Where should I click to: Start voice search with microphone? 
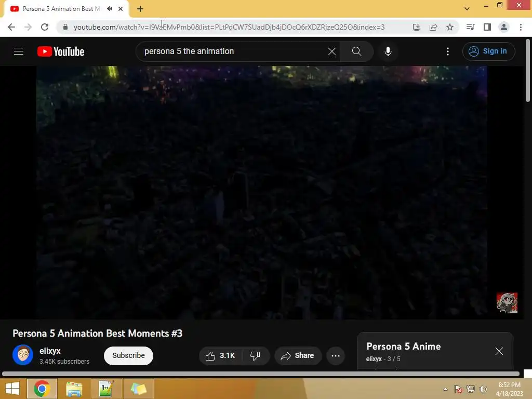click(388, 51)
